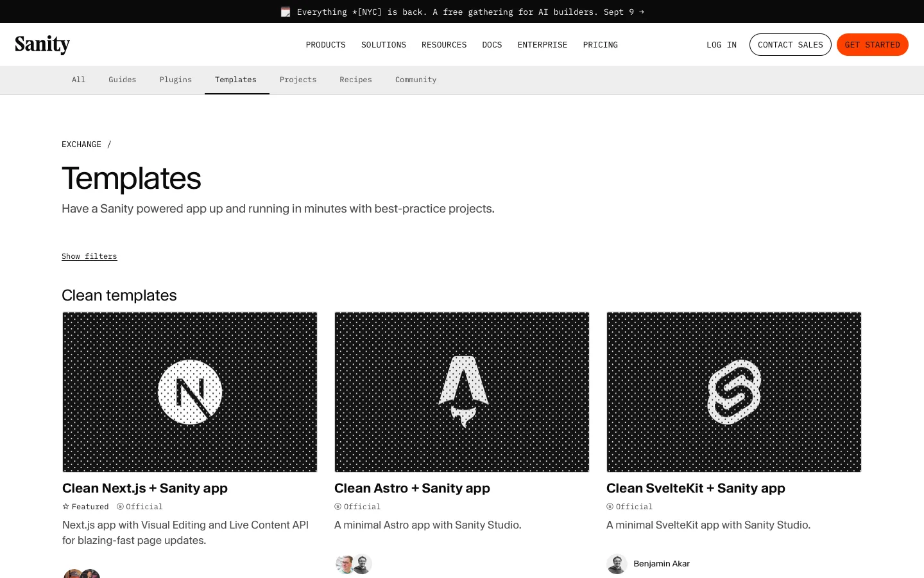Click the Get Started button
The image size is (924, 578).
tap(873, 45)
